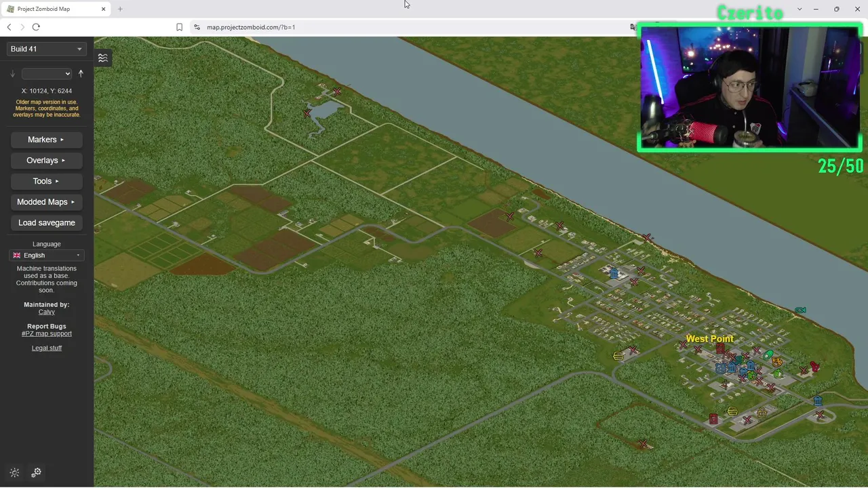This screenshot has width=868, height=488.
Task: Click the West Point town label
Action: tap(710, 339)
